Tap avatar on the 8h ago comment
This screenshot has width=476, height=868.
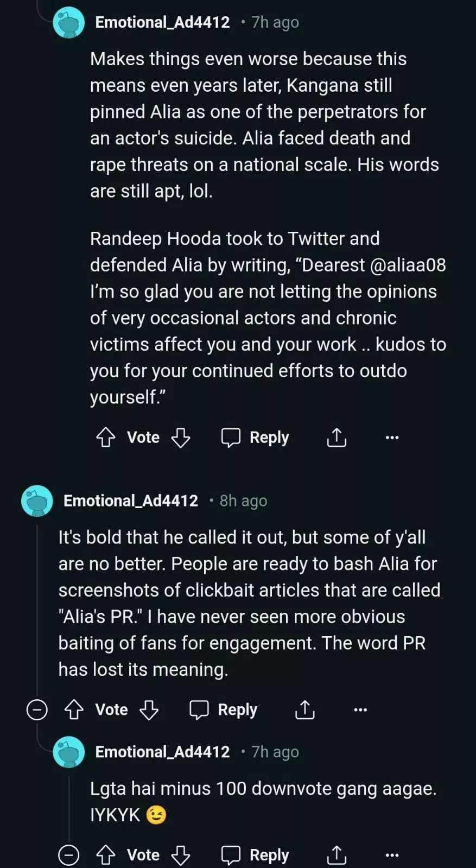point(37,500)
